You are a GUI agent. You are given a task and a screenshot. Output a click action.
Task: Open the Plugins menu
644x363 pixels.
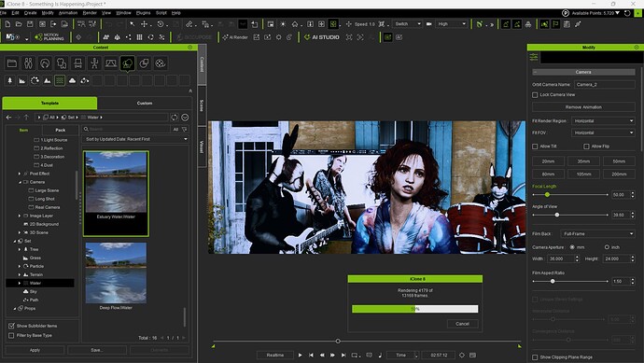[143, 13]
